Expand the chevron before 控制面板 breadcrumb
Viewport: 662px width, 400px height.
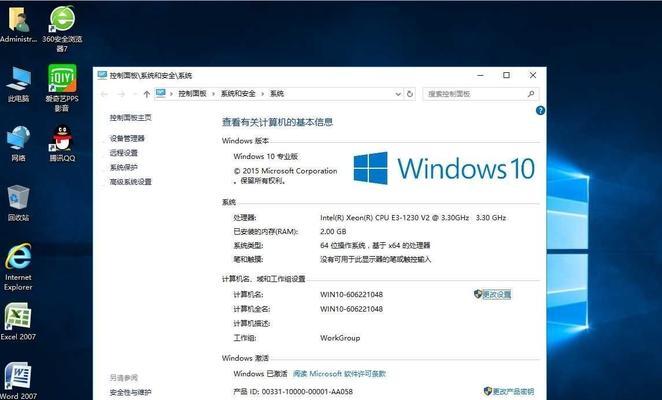pos(171,94)
